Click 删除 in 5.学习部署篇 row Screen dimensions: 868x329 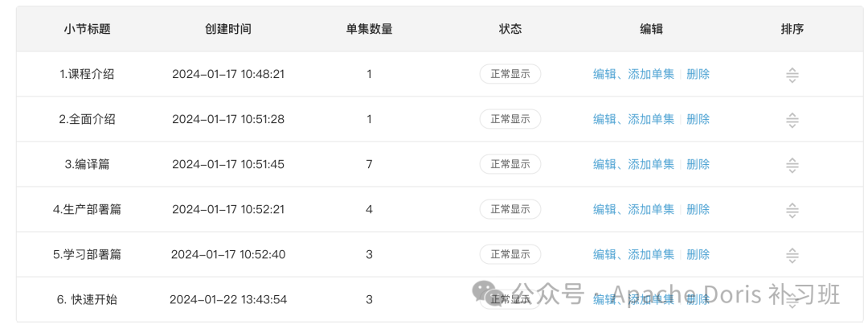coord(698,254)
